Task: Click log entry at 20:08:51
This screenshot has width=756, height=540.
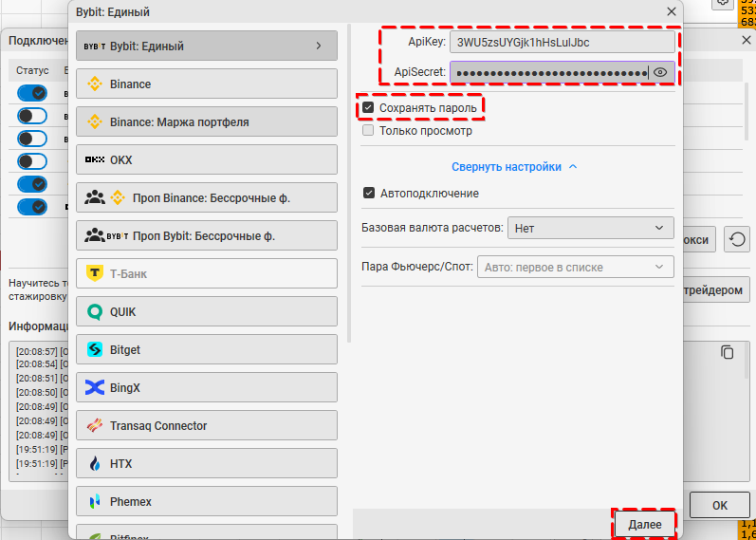Action: (43, 378)
